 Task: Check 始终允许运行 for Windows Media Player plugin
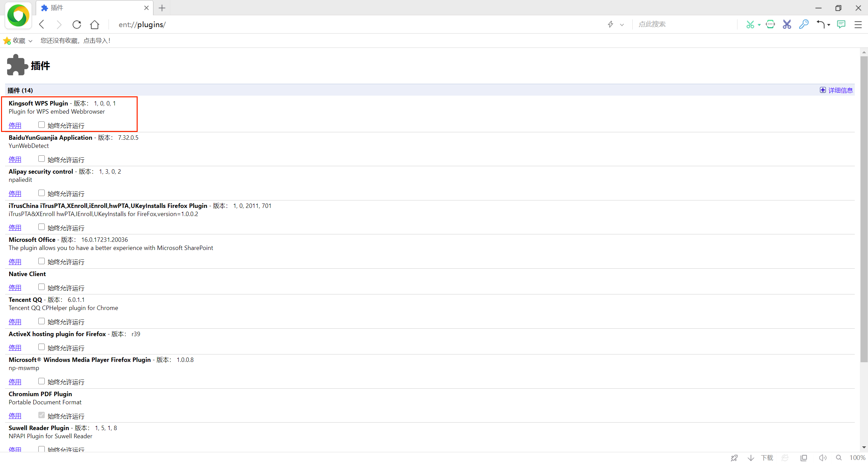[41, 381]
